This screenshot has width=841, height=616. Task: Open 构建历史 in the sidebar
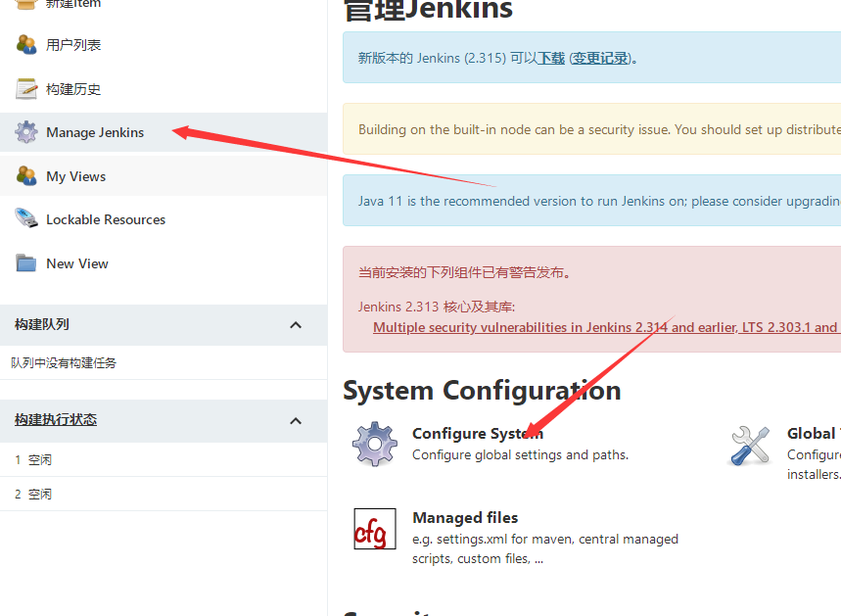point(73,89)
